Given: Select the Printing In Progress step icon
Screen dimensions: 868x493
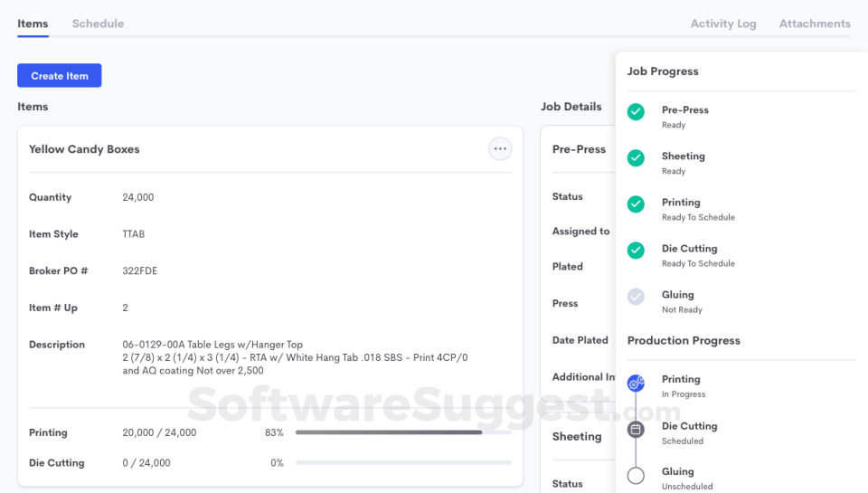Looking at the screenshot, I should [637, 384].
